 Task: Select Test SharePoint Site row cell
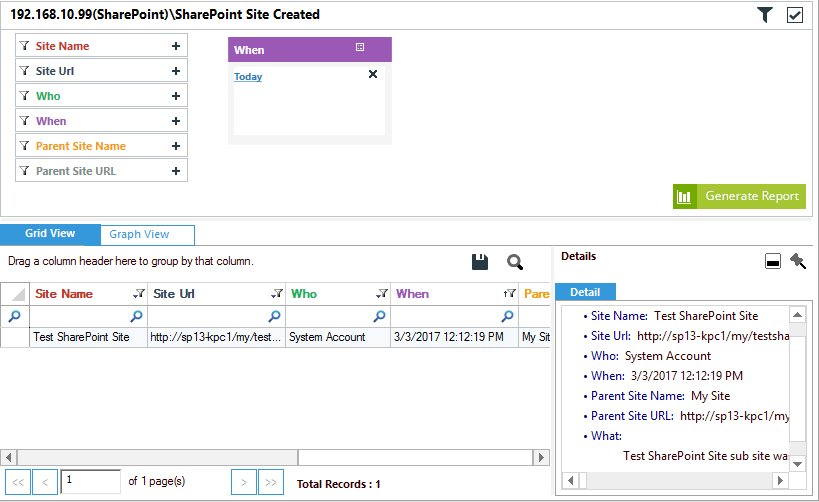pyautogui.click(x=88, y=337)
